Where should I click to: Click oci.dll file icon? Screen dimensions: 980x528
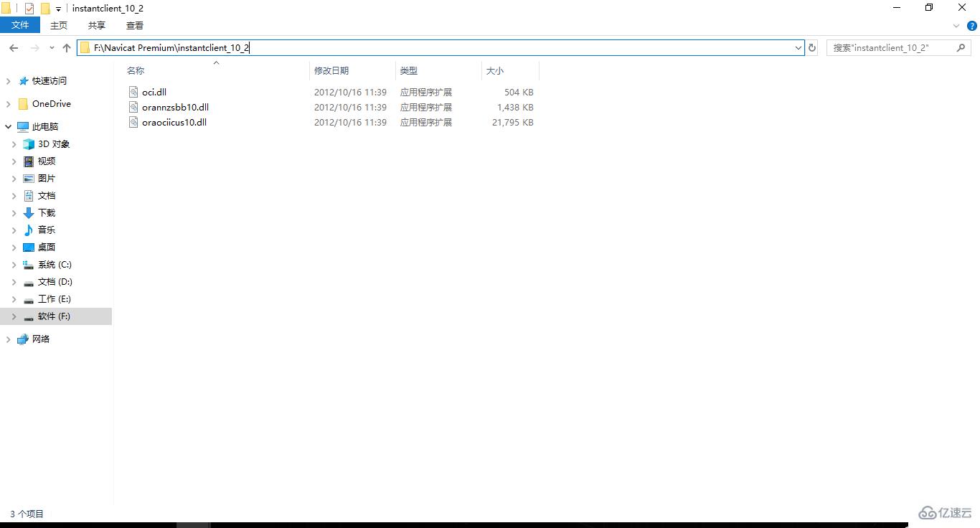tap(133, 92)
